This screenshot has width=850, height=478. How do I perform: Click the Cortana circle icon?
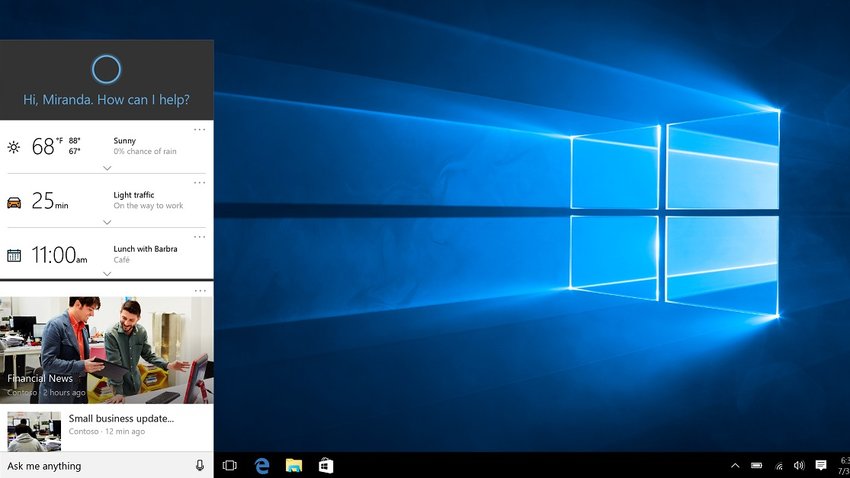pyautogui.click(x=106, y=69)
